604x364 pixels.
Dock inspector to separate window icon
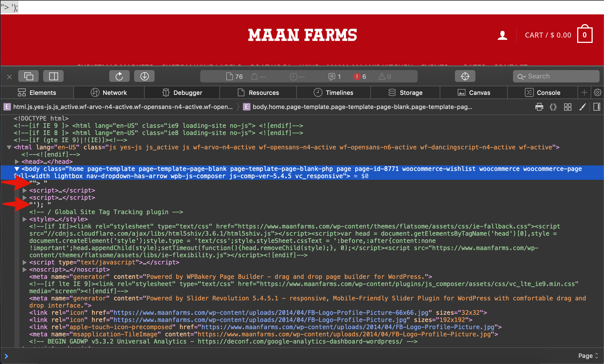[x=28, y=76]
